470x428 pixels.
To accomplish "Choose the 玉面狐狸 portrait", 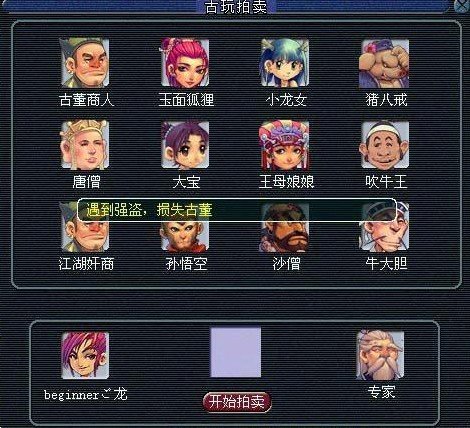I will coord(185,63).
